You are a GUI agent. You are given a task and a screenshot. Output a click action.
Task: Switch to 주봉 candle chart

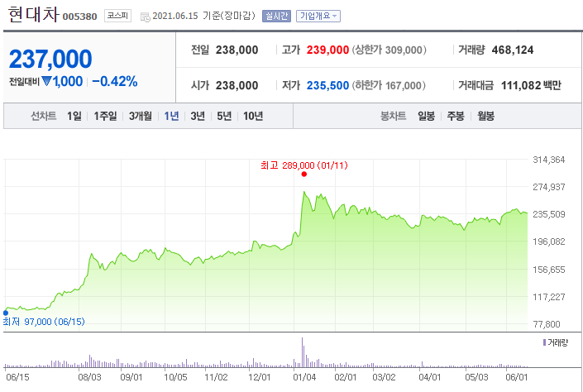(456, 116)
